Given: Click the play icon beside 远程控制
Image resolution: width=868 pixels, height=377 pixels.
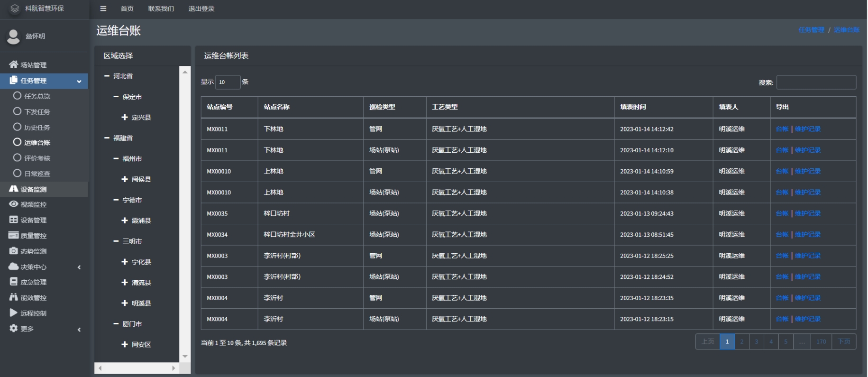Looking at the screenshot, I should (x=13, y=313).
